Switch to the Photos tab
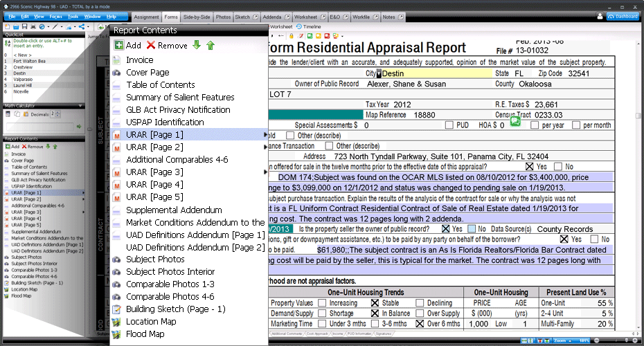This screenshot has width=644, height=346. point(223,17)
